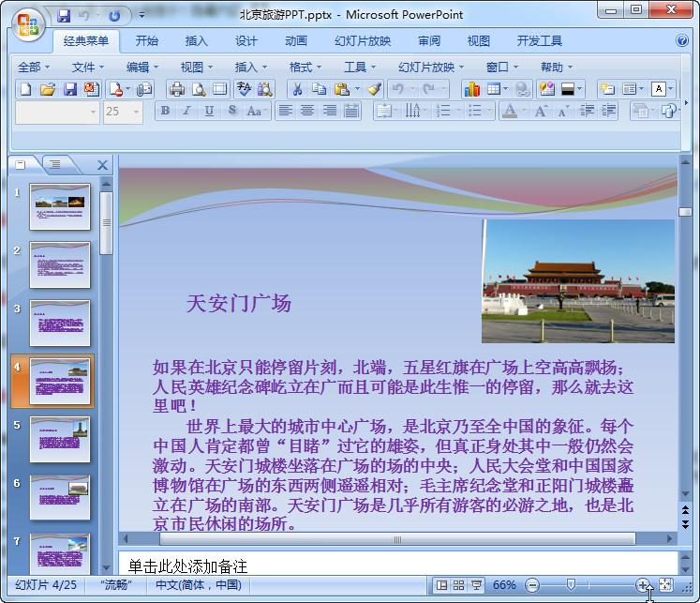Expand the slide Layout dropdown arrow
This screenshot has height=603, width=700.
pyautogui.click(x=641, y=89)
